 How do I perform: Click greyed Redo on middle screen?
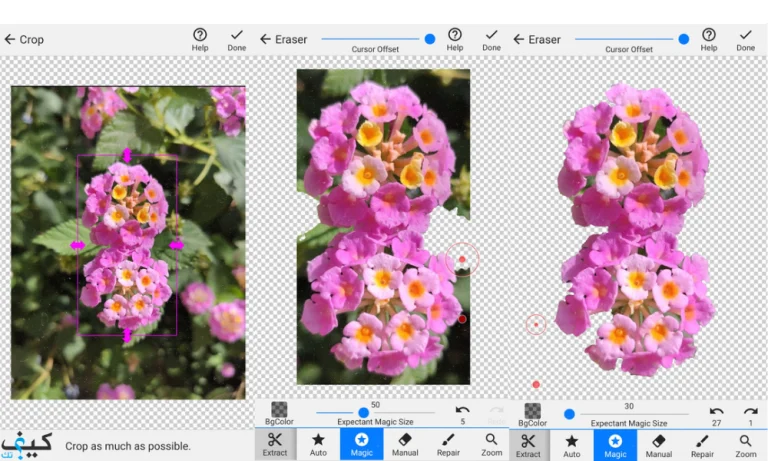(x=496, y=414)
